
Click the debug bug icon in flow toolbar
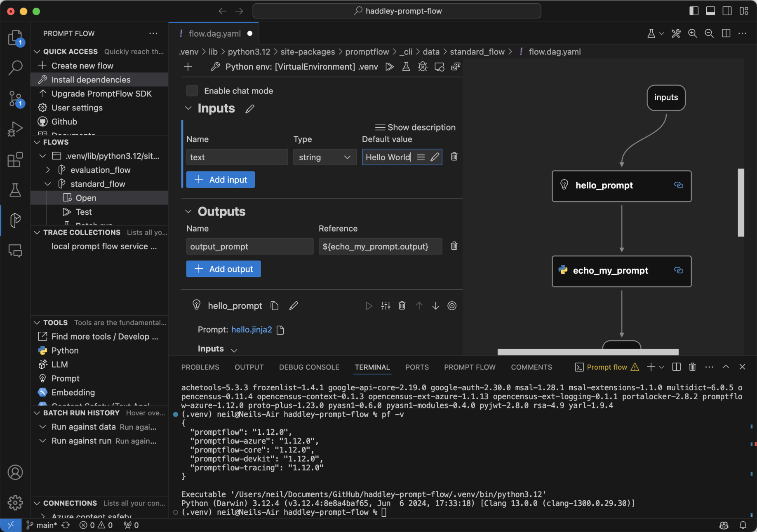pyautogui.click(x=423, y=67)
